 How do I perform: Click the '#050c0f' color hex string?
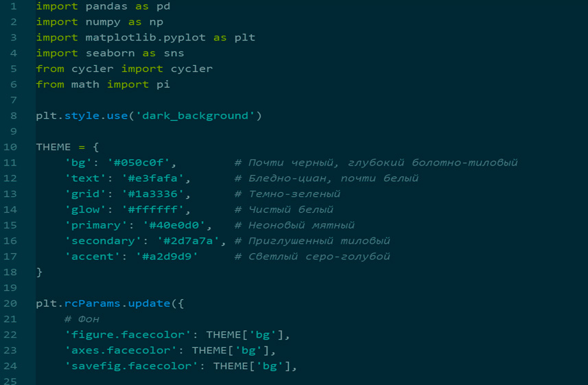pyautogui.click(x=142, y=163)
